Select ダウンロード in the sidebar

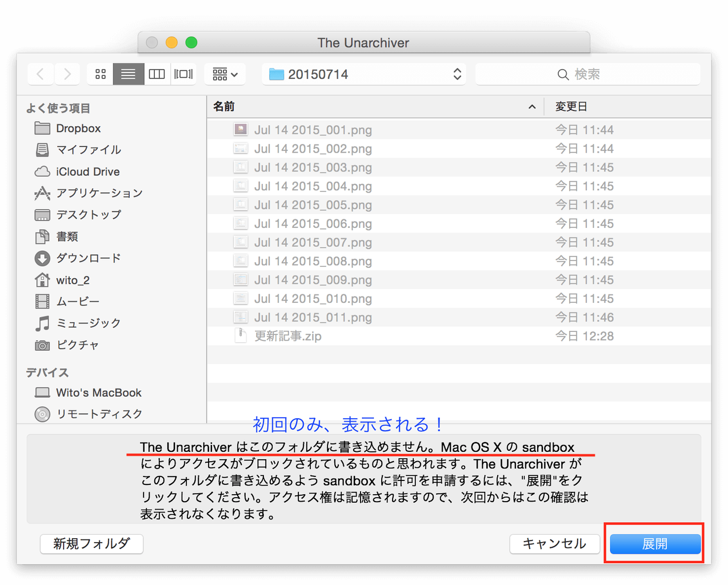(89, 258)
